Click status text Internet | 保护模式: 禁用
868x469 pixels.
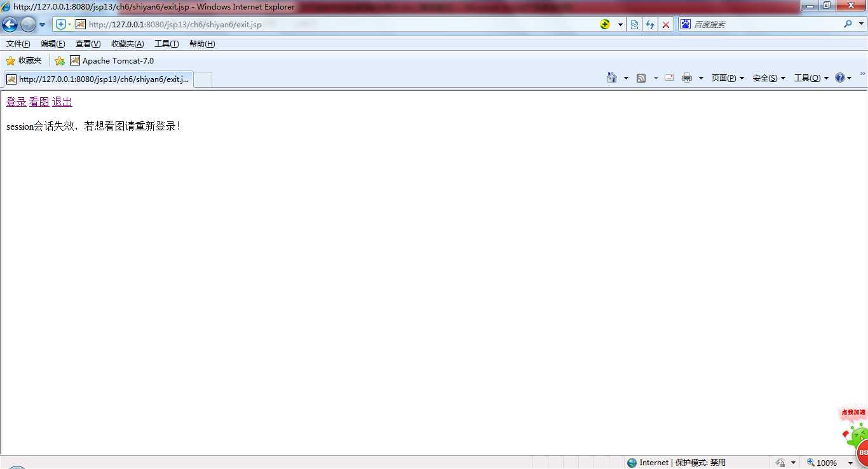(682, 463)
